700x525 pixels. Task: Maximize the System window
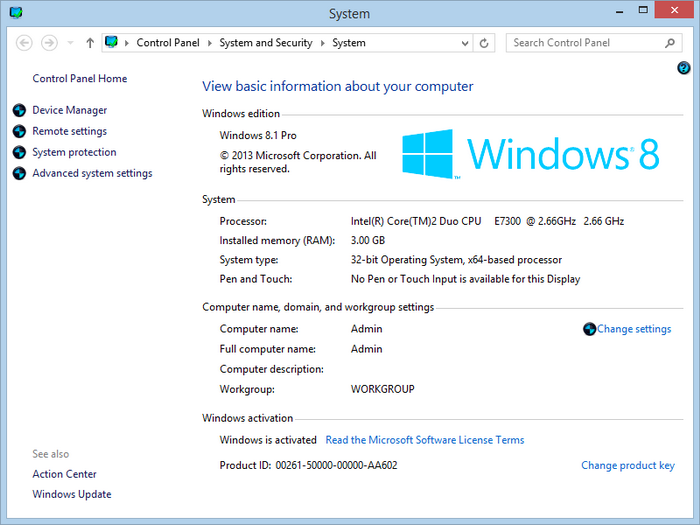(x=643, y=11)
